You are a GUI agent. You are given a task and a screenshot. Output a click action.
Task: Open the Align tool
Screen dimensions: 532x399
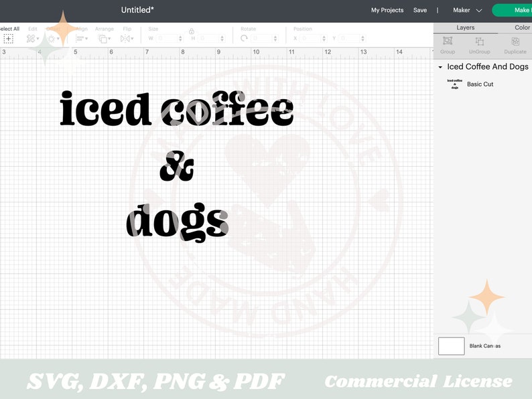click(79, 39)
